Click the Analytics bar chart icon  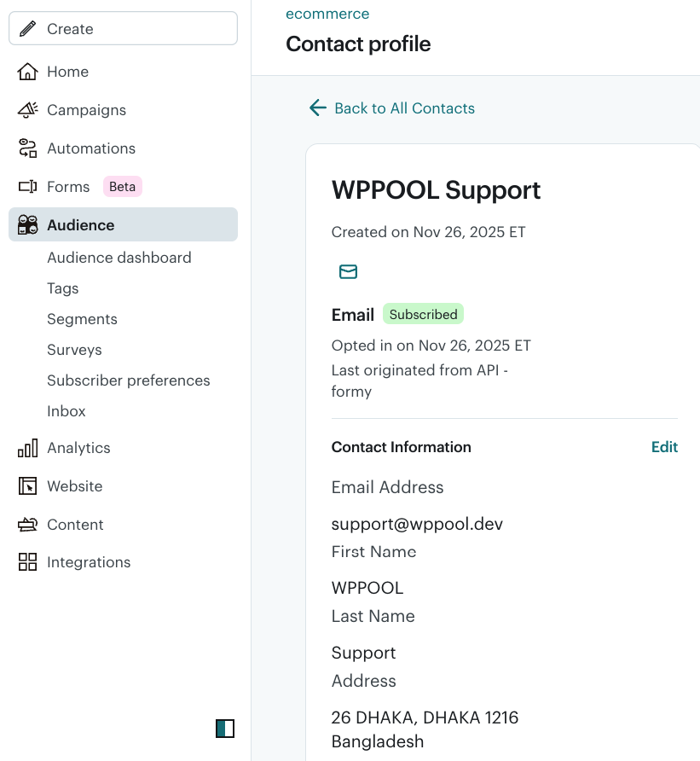point(27,448)
